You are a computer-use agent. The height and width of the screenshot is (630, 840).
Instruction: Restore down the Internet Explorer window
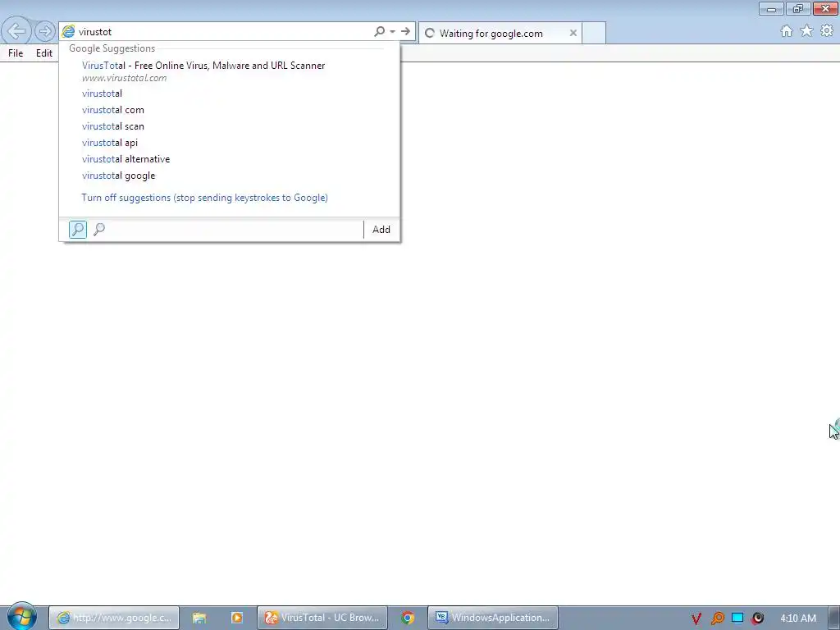coord(798,8)
